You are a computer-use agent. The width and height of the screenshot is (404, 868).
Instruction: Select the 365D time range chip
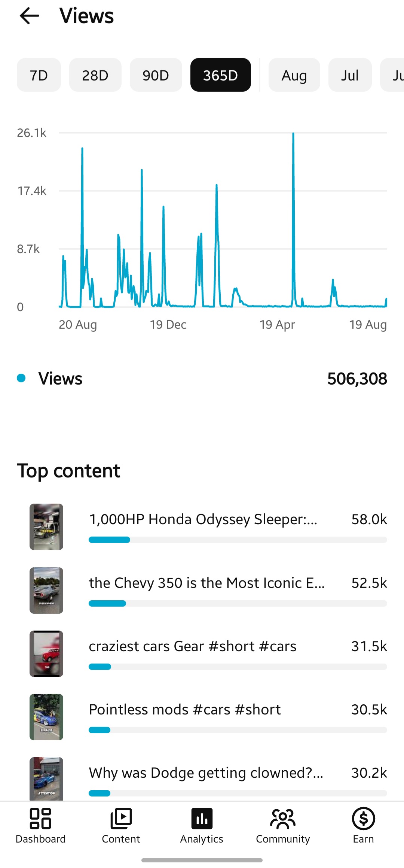coord(221,75)
